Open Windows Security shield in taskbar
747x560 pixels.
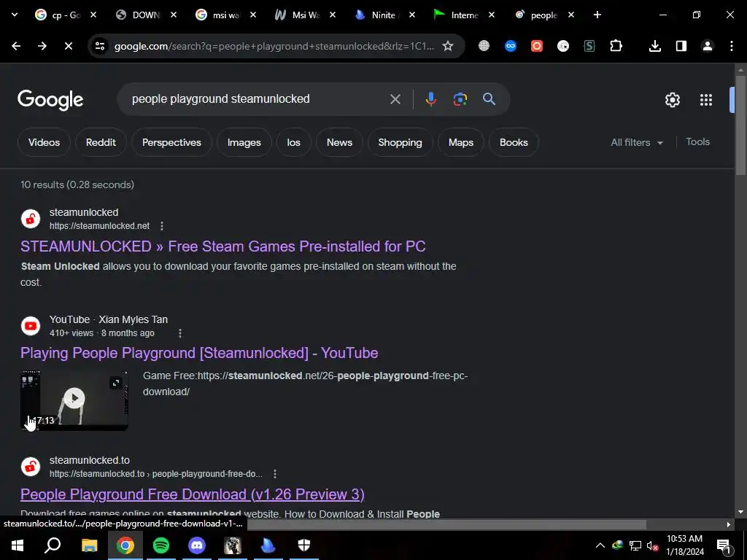click(x=304, y=545)
